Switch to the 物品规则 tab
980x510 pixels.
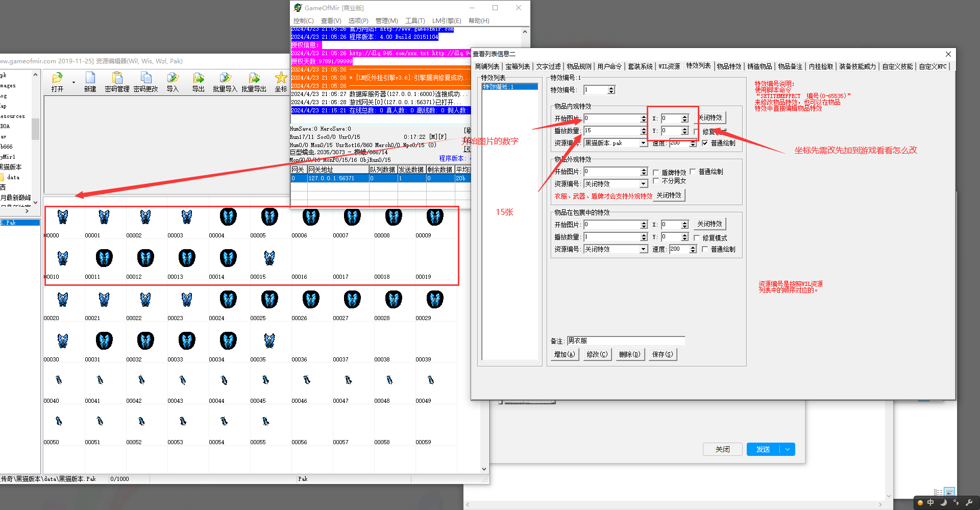tap(579, 66)
